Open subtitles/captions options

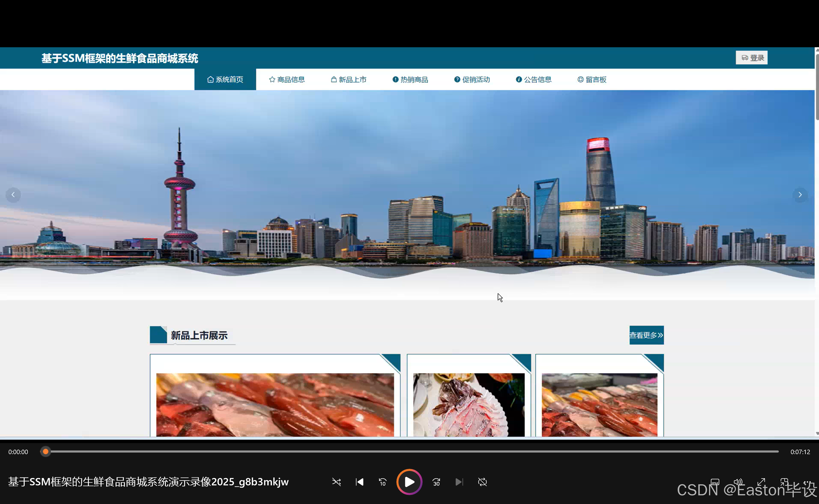tap(715, 482)
